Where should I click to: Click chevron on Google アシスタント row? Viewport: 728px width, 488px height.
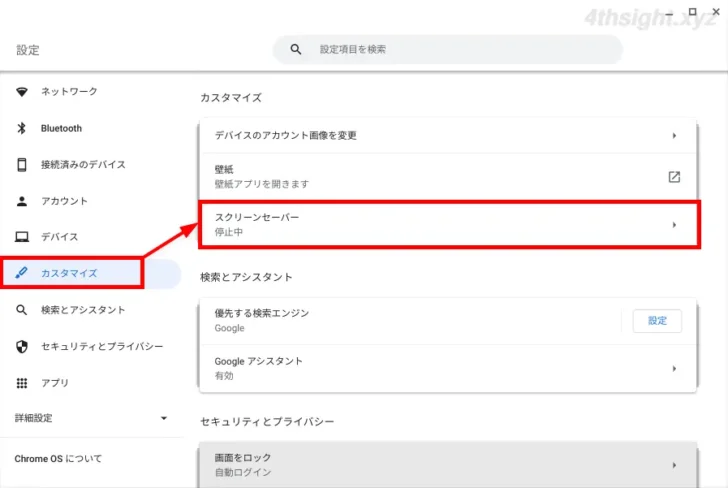coord(674,369)
